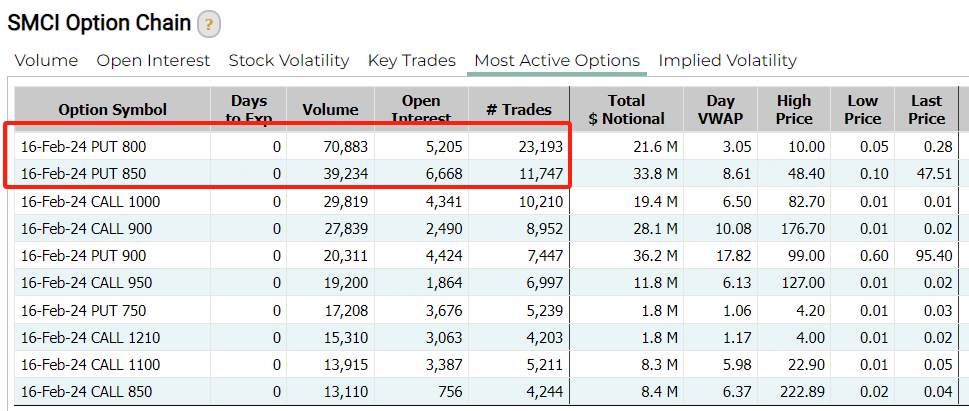969x411 pixels.
Task: Sort by High Price column header
Action: pos(794,110)
